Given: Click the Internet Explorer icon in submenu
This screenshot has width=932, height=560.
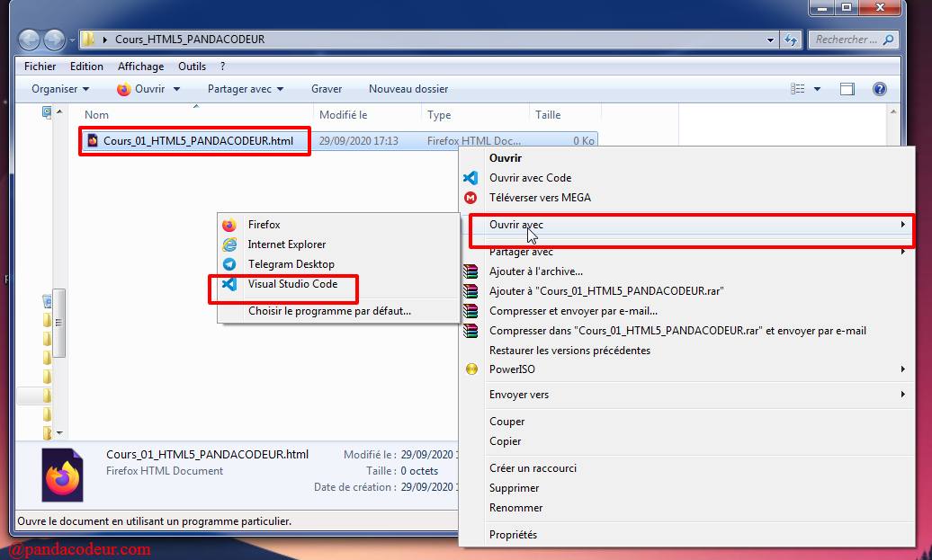Looking at the screenshot, I should pyautogui.click(x=229, y=244).
